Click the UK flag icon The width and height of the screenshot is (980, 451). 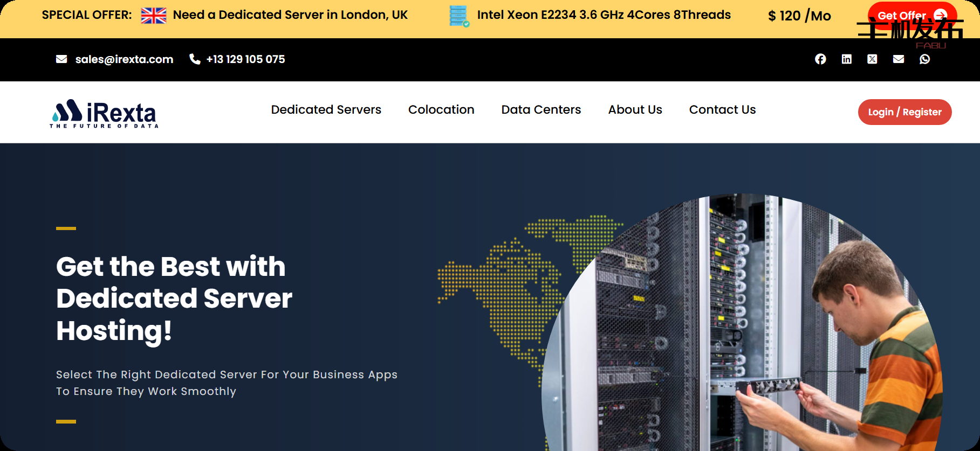click(154, 16)
